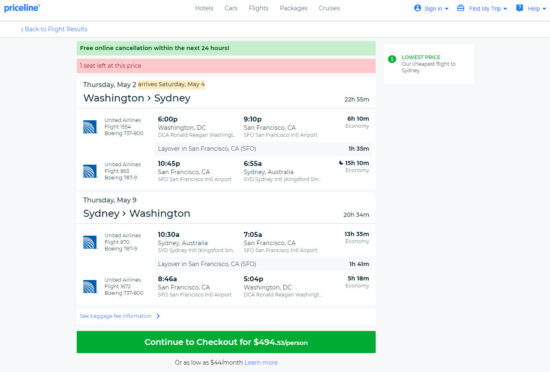Click Flight 1554 Boeing 737-800 details
The image size is (550, 372).
point(124,127)
